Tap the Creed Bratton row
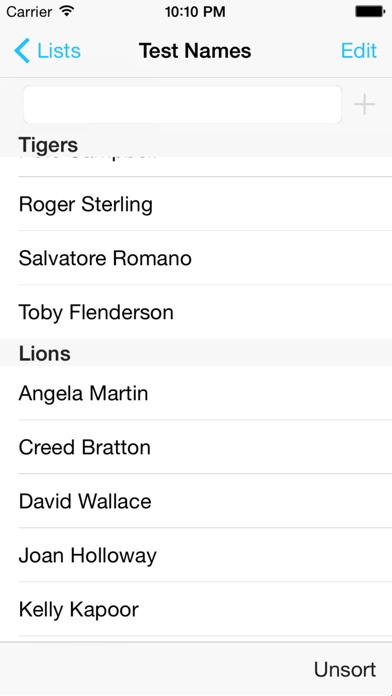The image size is (392, 696). click(x=196, y=447)
